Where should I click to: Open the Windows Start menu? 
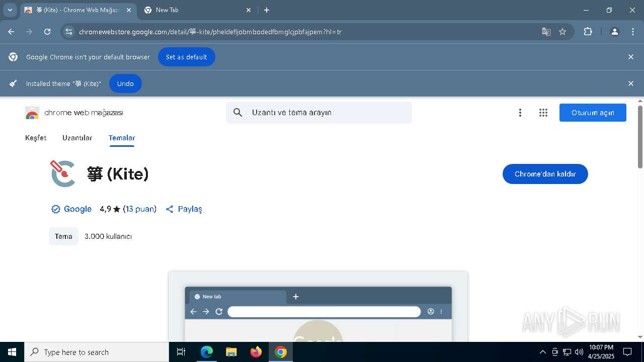12,352
